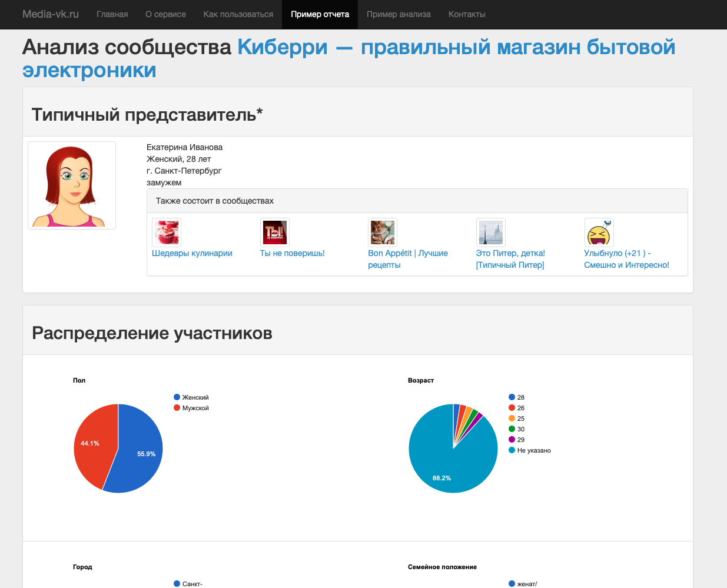The height and width of the screenshot is (588, 727).
Task: Click the Это Питер, детка! community image
Action: (491, 232)
